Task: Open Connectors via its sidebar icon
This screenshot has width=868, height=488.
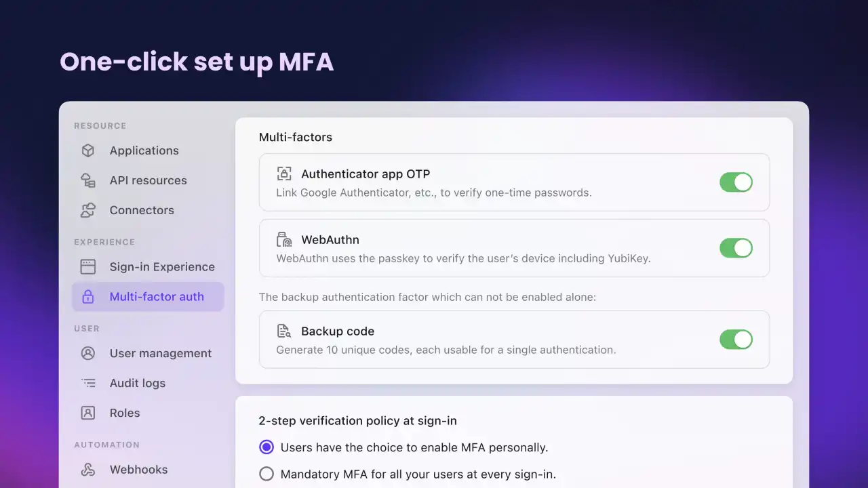Action: click(88, 210)
